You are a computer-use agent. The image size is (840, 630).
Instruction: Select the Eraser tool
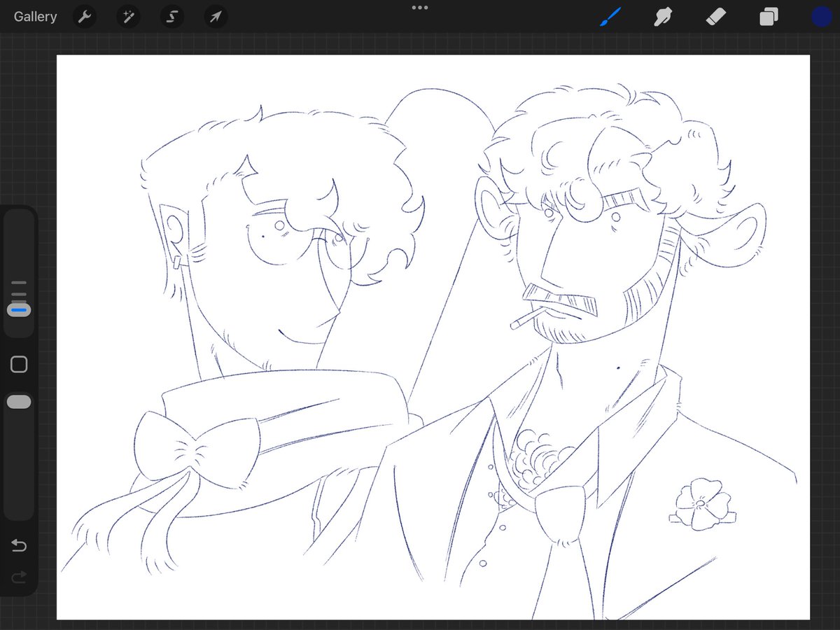point(715,16)
